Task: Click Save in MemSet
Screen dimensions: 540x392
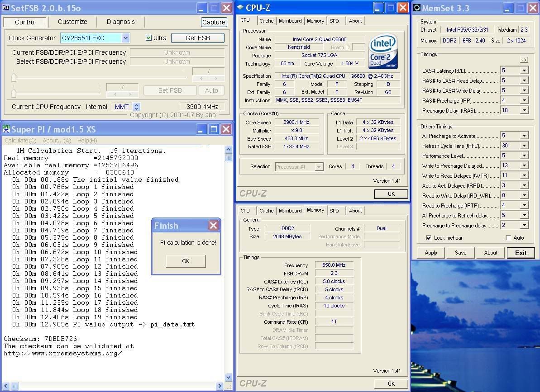Action: (460, 253)
